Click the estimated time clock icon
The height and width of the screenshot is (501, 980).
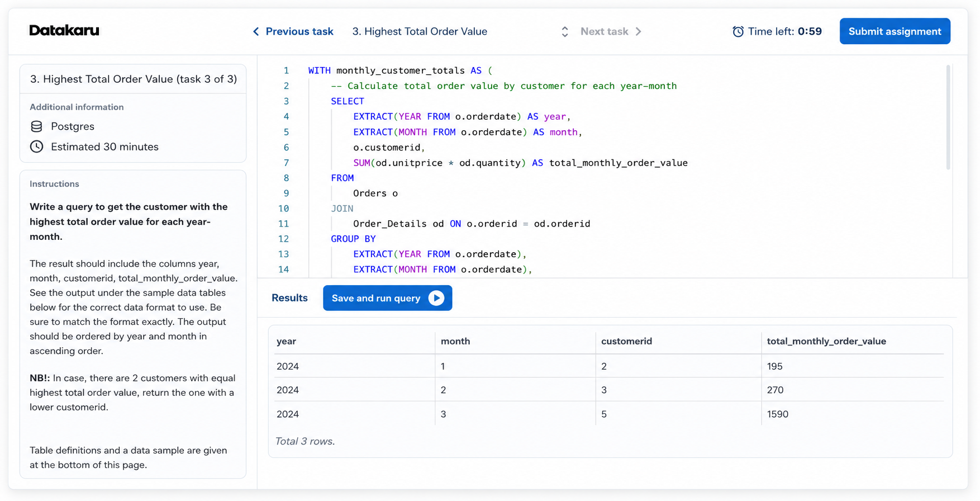(36, 146)
